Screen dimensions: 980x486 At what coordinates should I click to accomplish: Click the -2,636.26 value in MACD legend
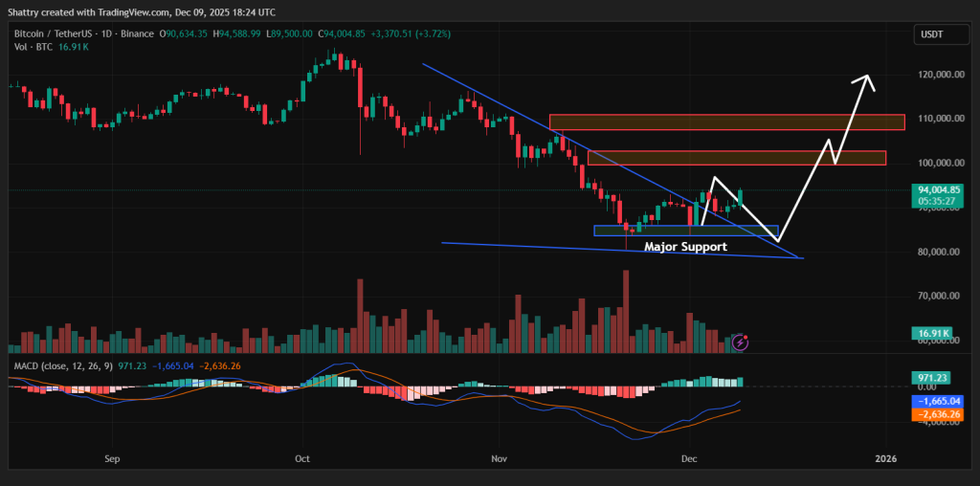click(220, 366)
